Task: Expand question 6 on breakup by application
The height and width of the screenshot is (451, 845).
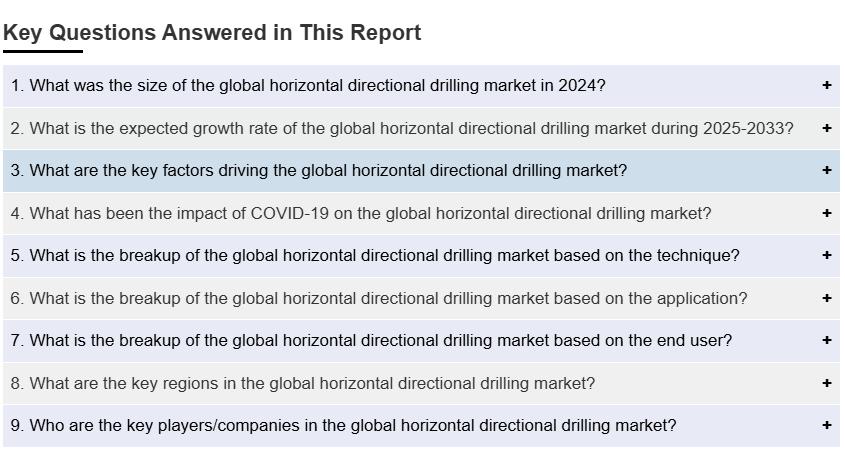Action: (379, 298)
